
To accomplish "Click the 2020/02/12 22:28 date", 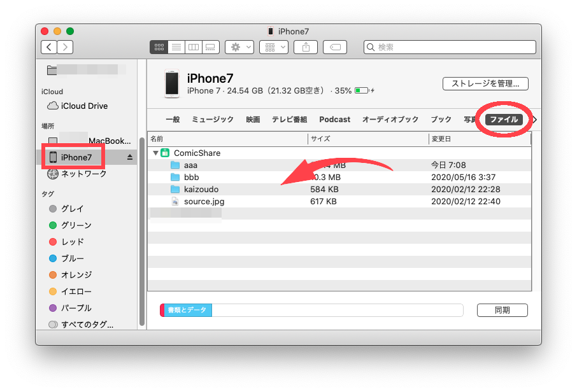I will click(466, 190).
